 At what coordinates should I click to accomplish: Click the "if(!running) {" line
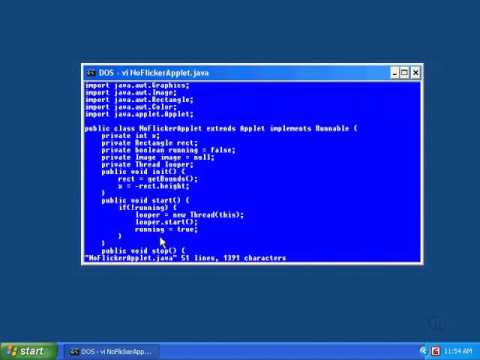(147, 208)
